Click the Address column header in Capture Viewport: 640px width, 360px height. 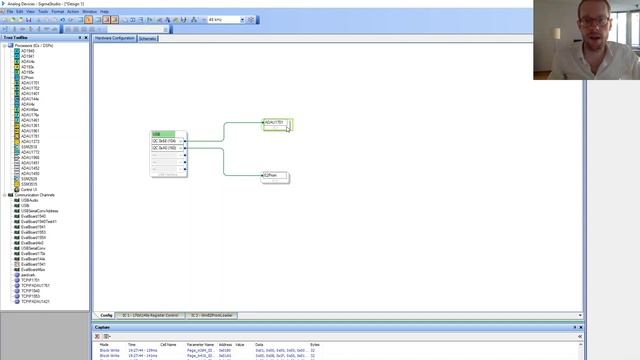pyautogui.click(x=225, y=345)
